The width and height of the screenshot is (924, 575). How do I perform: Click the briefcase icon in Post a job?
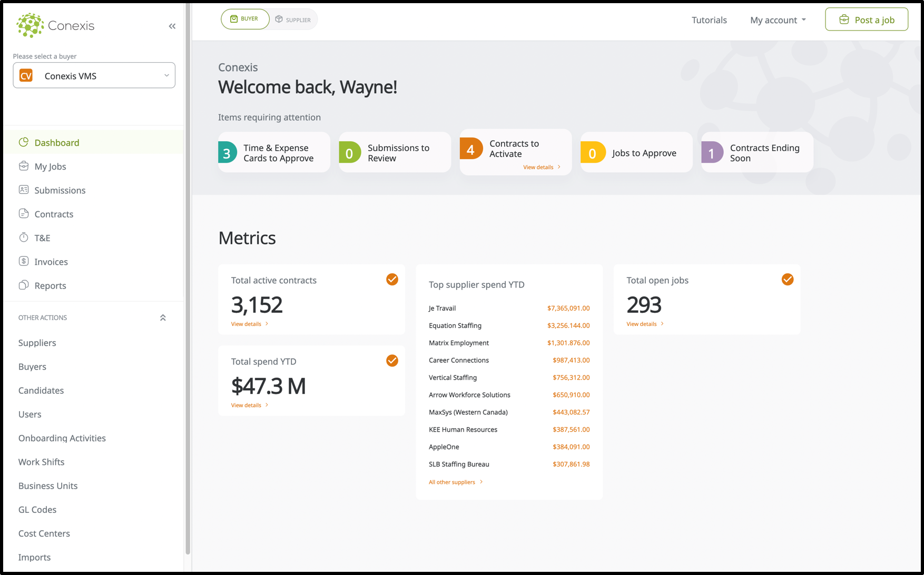click(x=844, y=19)
